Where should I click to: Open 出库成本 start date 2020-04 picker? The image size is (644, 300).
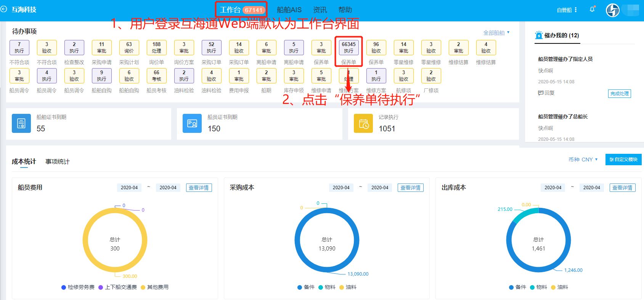click(553, 188)
